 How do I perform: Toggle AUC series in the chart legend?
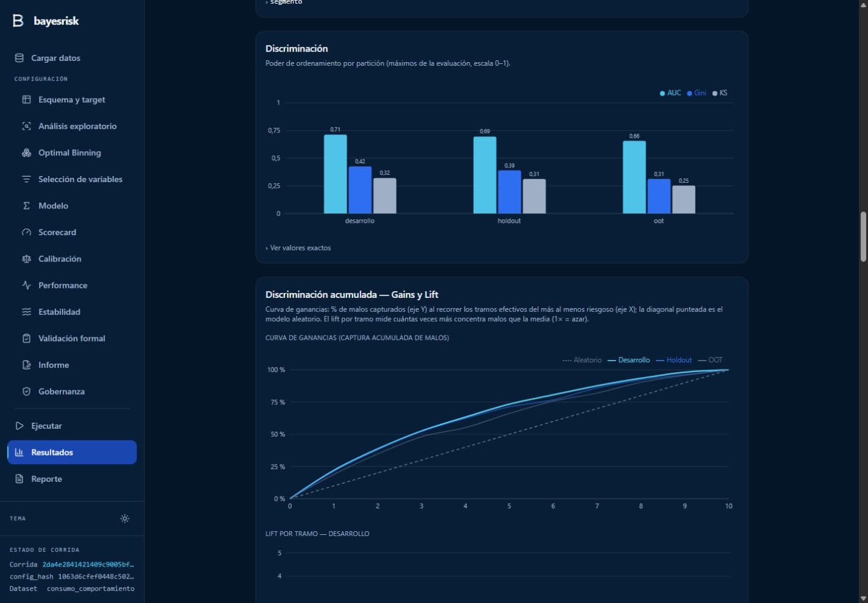(670, 93)
